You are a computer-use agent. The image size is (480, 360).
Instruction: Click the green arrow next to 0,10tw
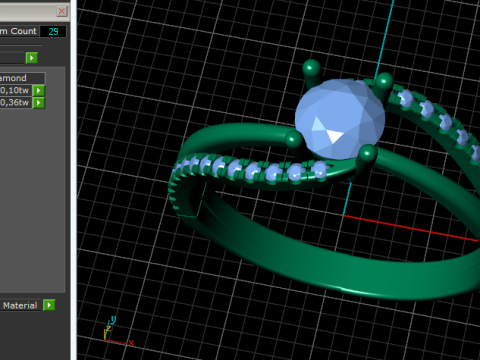point(39,90)
